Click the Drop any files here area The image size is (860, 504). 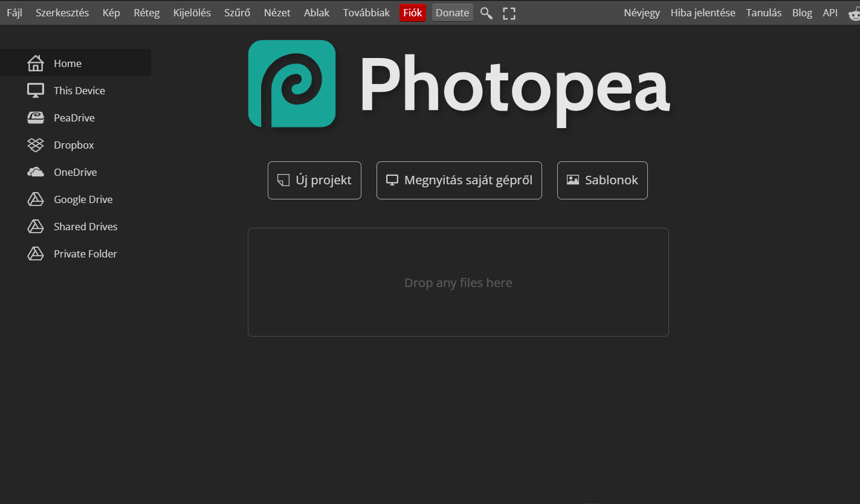coord(458,282)
